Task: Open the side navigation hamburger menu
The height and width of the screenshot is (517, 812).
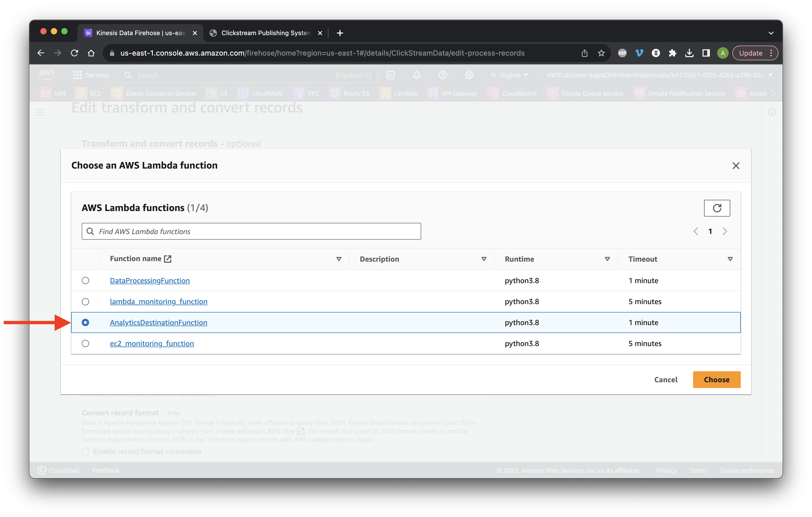Action: (40, 112)
